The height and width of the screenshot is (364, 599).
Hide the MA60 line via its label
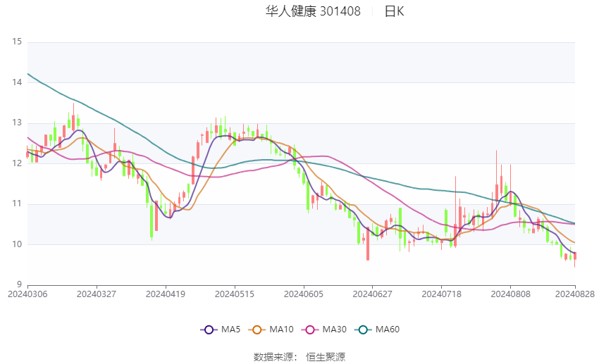pyautogui.click(x=388, y=330)
